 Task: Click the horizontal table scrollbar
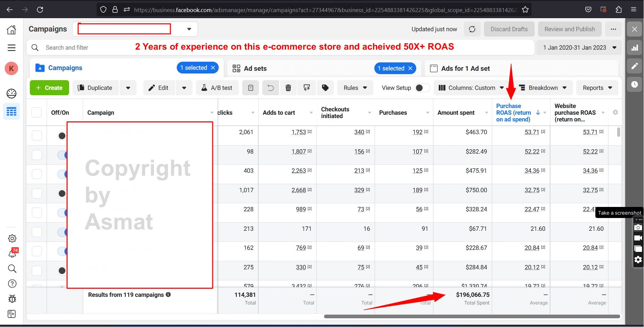click(472, 316)
